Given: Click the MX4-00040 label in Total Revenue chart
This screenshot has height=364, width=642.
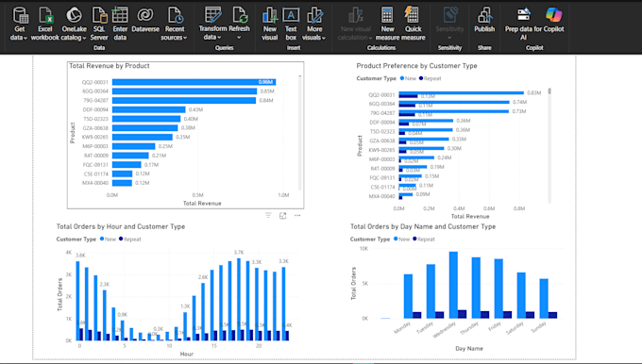Looking at the screenshot, I should tap(95, 183).
